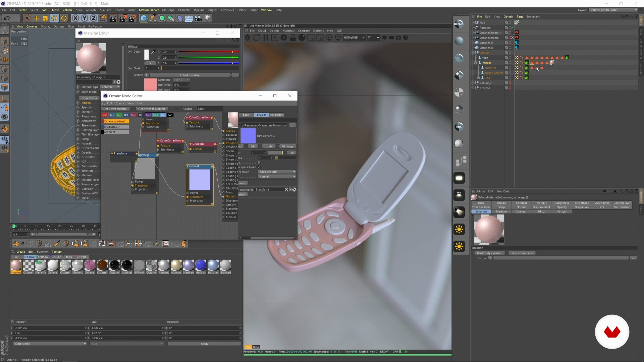The width and height of the screenshot is (644, 362).
Task: Toggle the coordinate system icon
Action: coord(103,18)
